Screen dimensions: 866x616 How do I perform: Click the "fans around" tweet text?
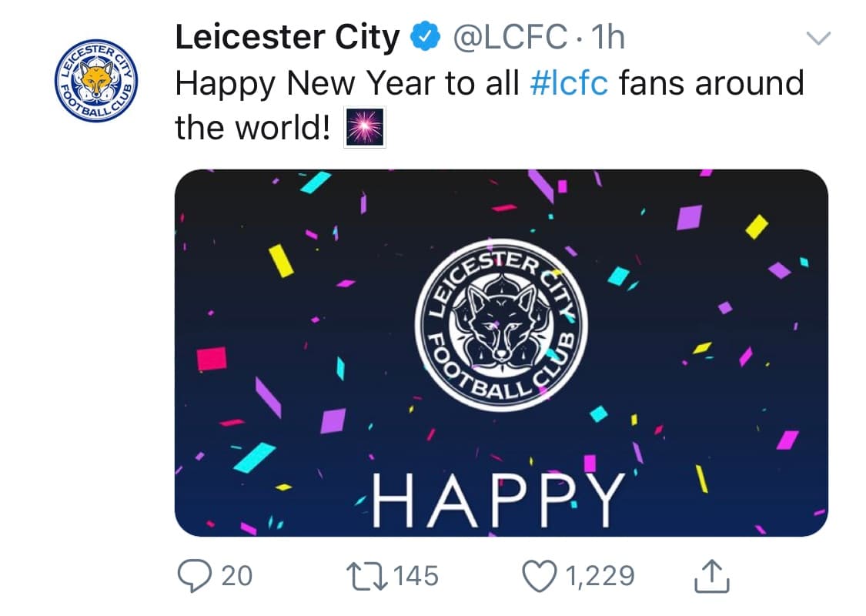click(x=711, y=83)
